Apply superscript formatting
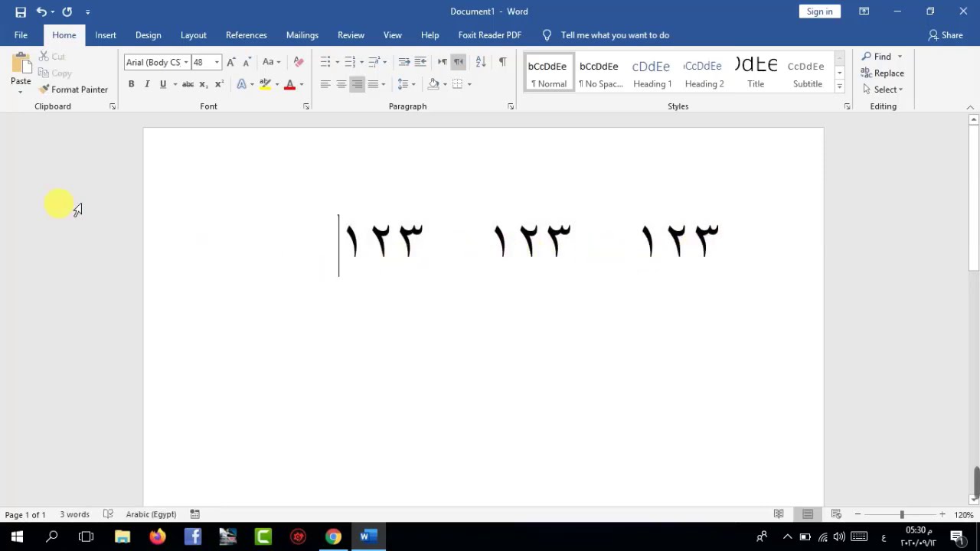This screenshot has width=980, height=551. pos(220,84)
